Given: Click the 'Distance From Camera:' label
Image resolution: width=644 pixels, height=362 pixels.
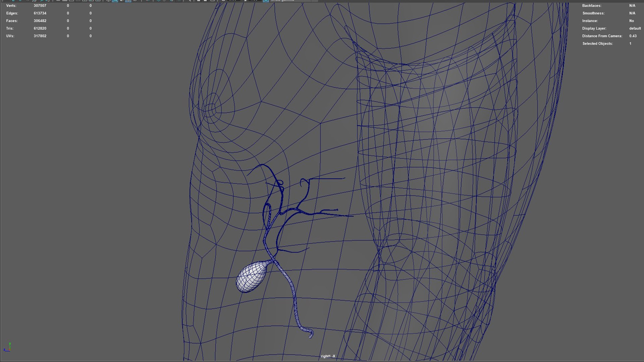Looking at the screenshot, I should tap(602, 36).
